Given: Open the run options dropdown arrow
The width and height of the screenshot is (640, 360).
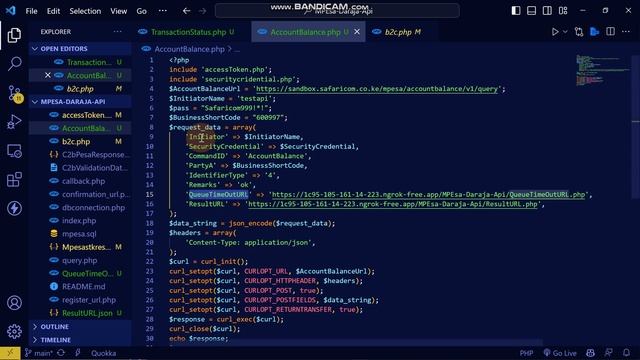Looking at the screenshot, I should pyautogui.click(x=565, y=32).
